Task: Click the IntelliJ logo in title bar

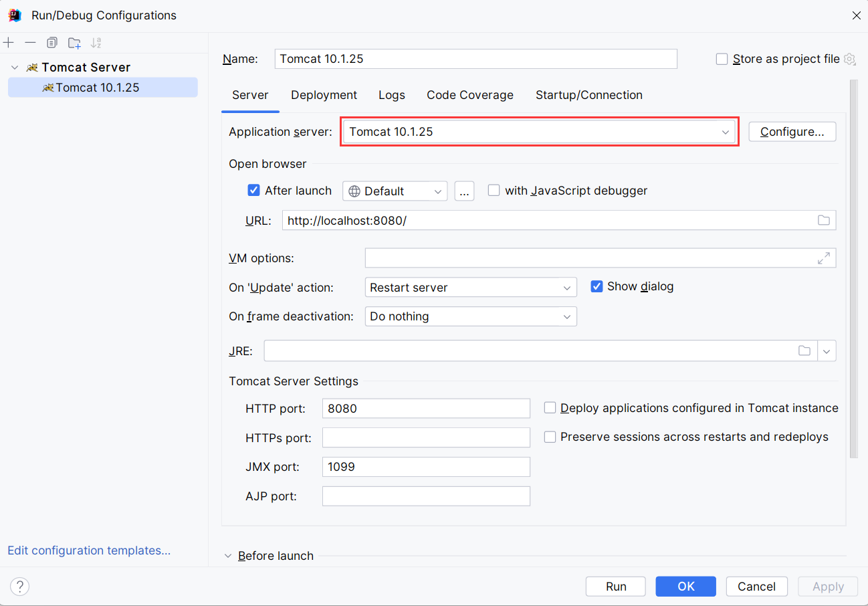Action: point(15,15)
